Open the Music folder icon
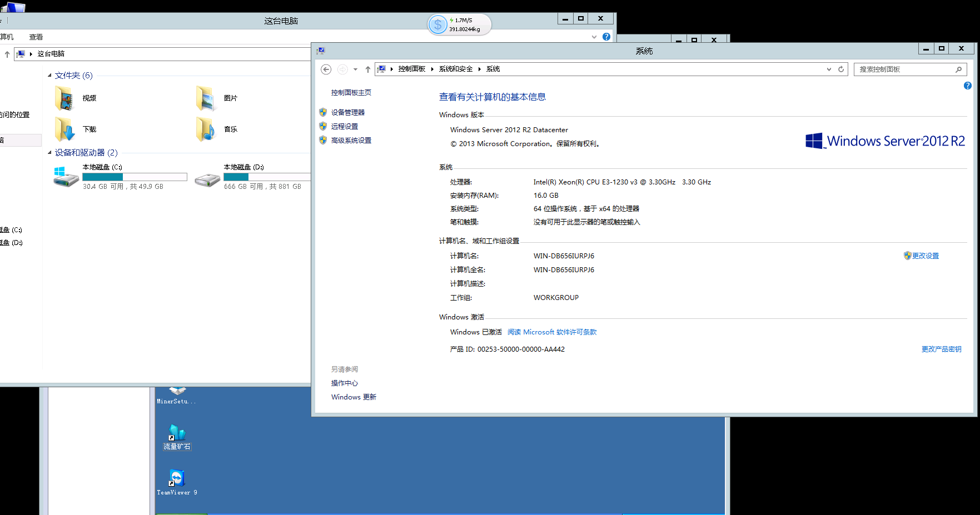Screen dimensions: 980x515 pos(206,129)
